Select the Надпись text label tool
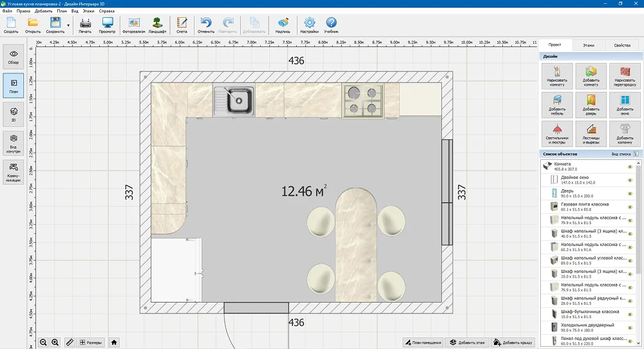This screenshot has height=349, width=644. 282,24
